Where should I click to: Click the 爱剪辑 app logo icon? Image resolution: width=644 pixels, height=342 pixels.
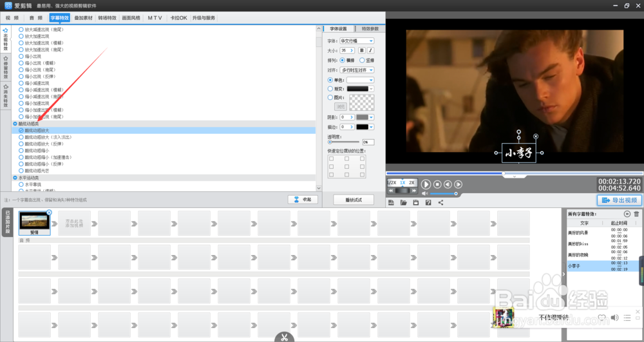[8, 5]
